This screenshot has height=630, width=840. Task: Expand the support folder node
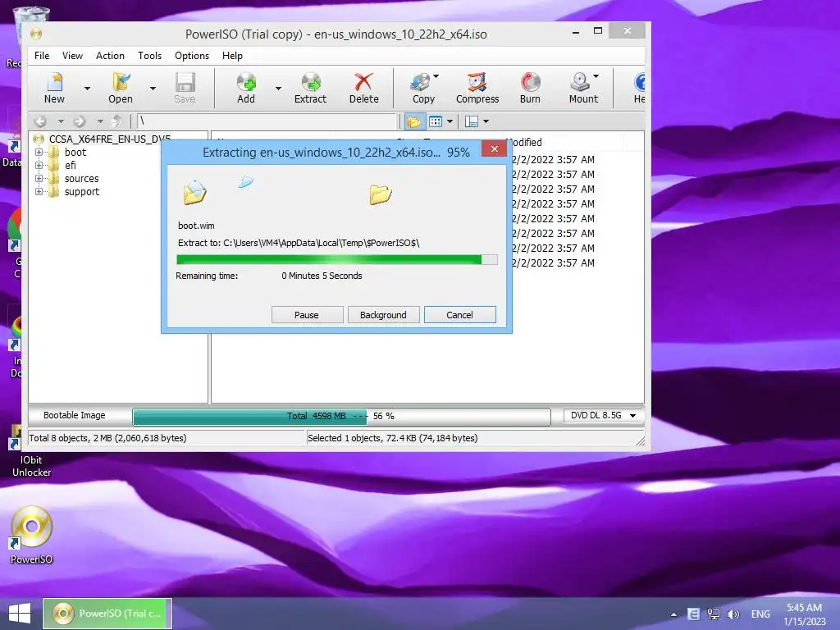click(39, 191)
